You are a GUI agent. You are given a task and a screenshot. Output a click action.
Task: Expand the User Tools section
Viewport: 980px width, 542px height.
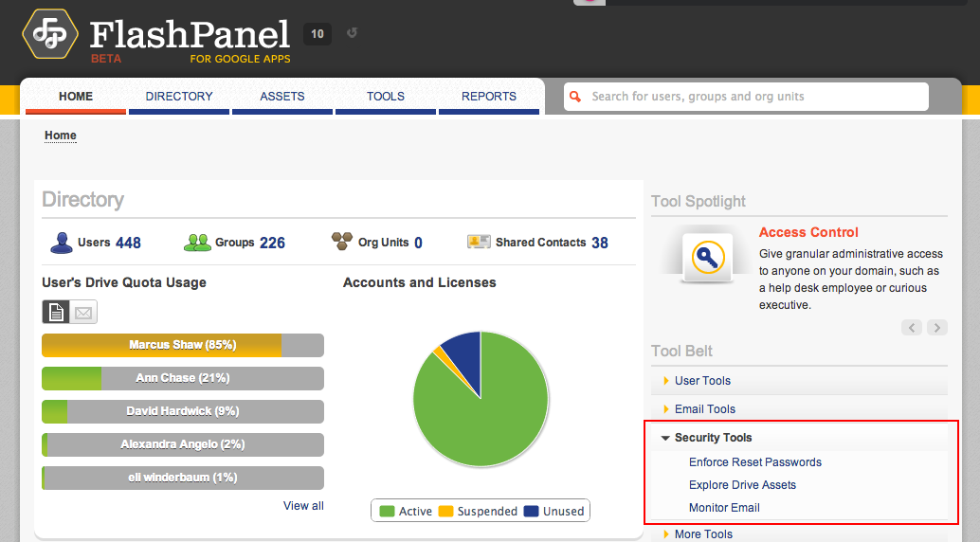(x=702, y=381)
